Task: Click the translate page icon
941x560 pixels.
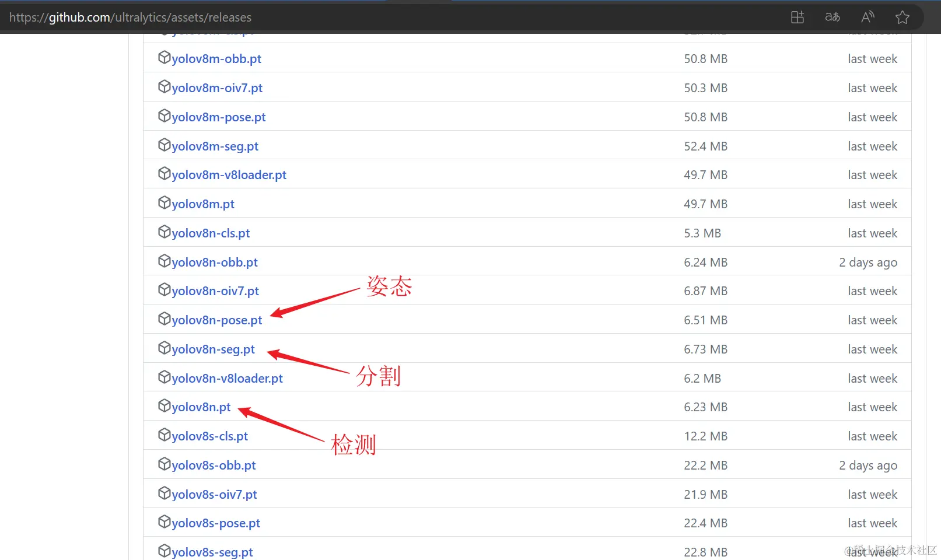Action: point(832,17)
